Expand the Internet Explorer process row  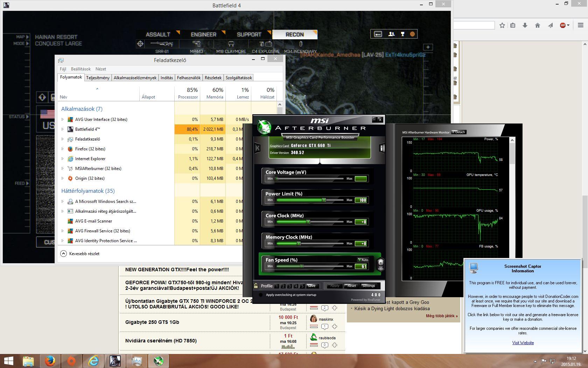(63, 159)
